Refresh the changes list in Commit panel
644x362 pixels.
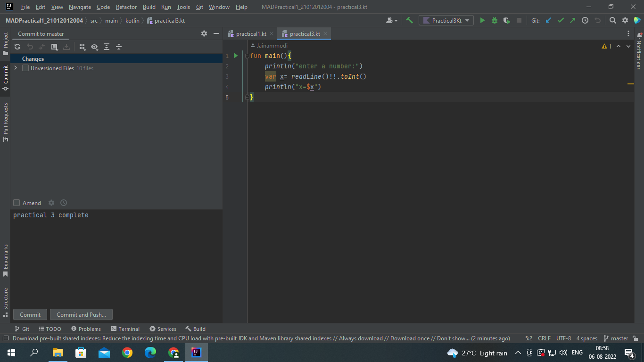(x=17, y=47)
